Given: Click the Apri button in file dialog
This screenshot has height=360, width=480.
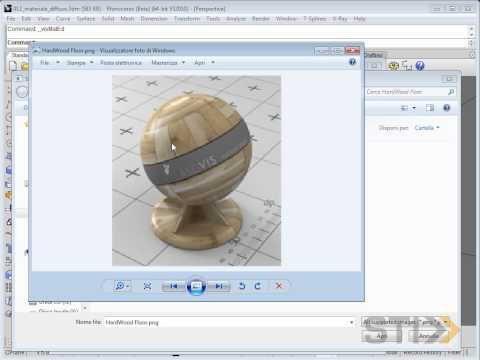Looking at the screenshot, I should tap(382, 336).
